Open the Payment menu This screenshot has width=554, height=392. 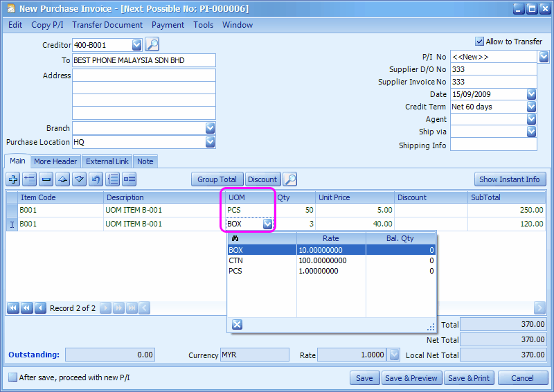pos(168,25)
